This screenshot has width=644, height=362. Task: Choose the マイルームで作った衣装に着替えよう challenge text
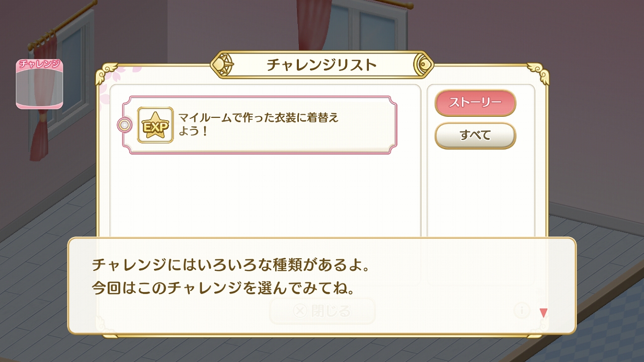point(259,124)
